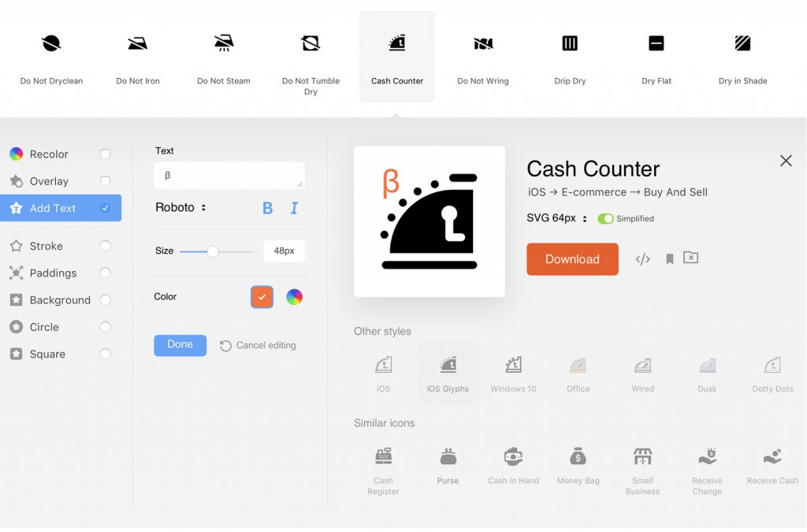Click the Download button
The height and width of the screenshot is (532, 807).
pos(572,259)
